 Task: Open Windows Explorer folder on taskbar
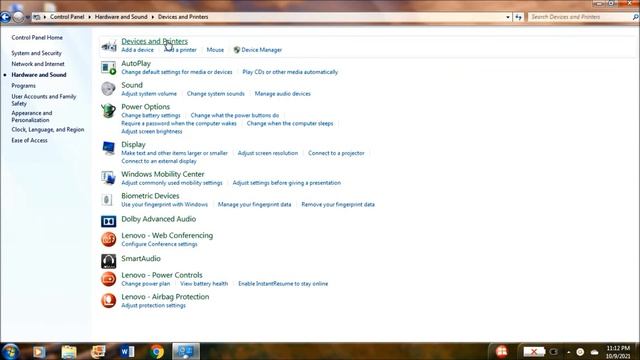pyautogui.click(x=69, y=352)
